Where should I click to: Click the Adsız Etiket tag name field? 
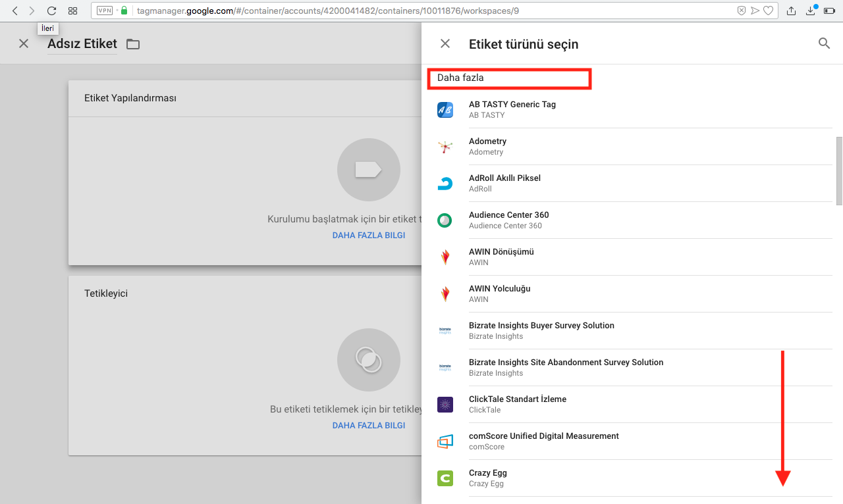pyautogui.click(x=82, y=44)
